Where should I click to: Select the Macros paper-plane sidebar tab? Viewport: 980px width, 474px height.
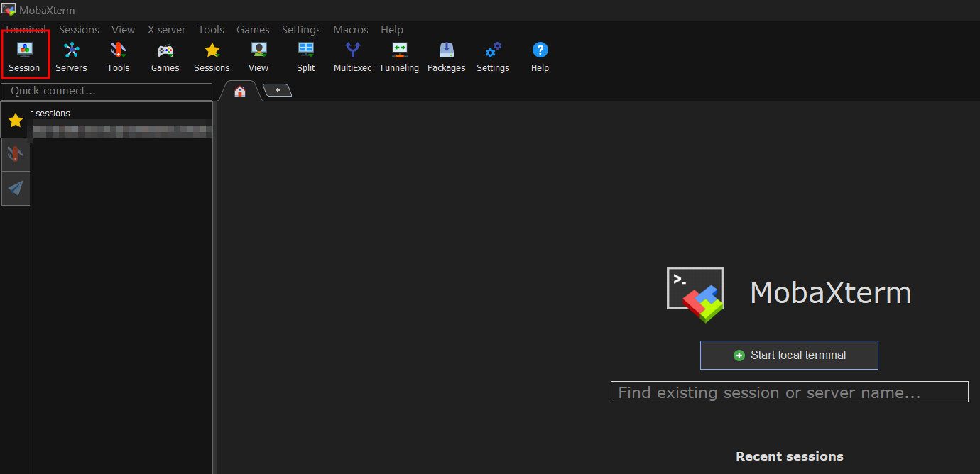coord(16,188)
